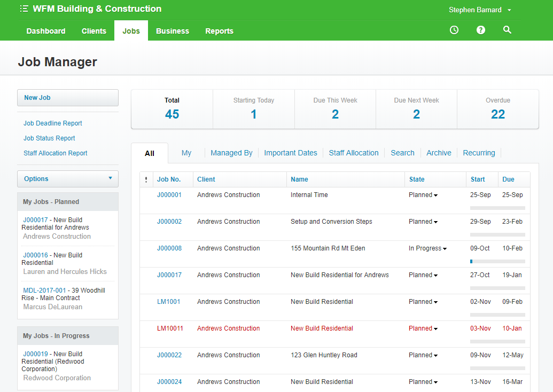Screen dimensions: 553x392
Task: Open the Recurring tab
Action: tap(479, 153)
